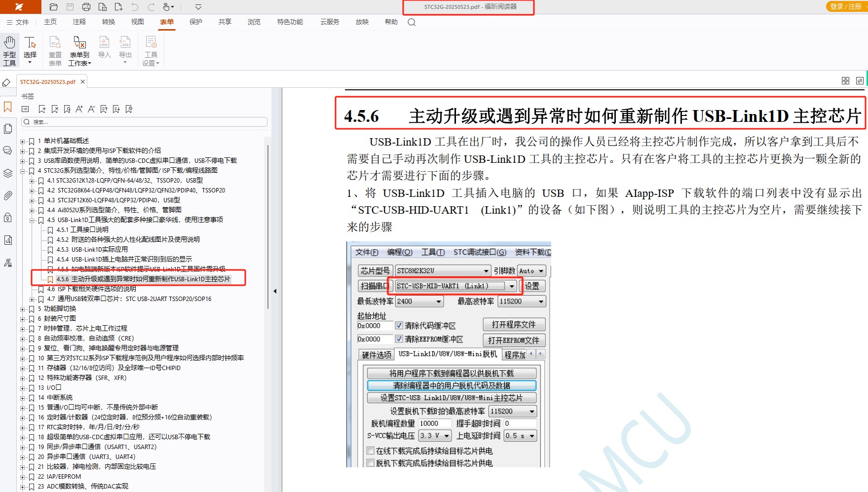Open the Security lock panel in sidebar
Viewport: 868px width, 492px height.
8,217
